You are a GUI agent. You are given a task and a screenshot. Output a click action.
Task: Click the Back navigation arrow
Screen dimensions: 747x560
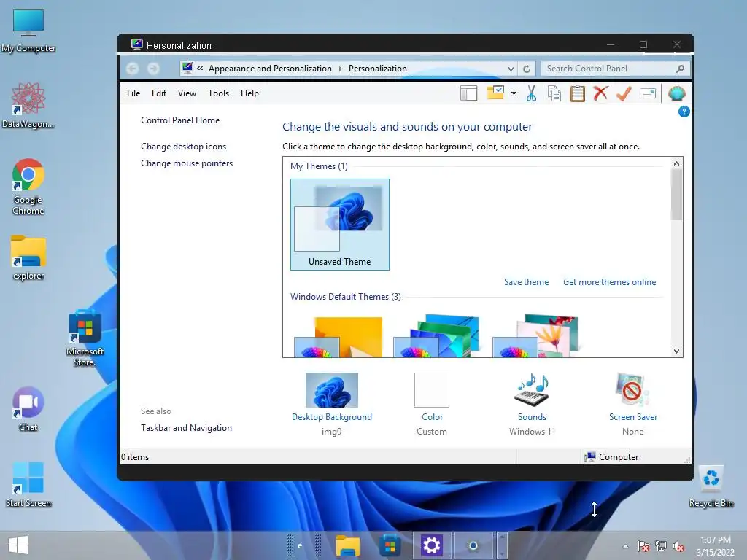133,69
